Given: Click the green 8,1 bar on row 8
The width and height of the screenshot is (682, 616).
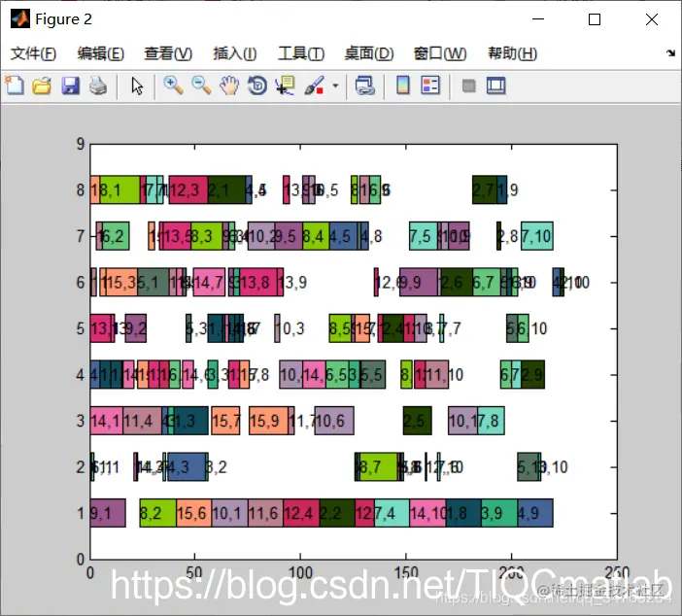Looking at the screenshot, I should (x=119, y=190).
